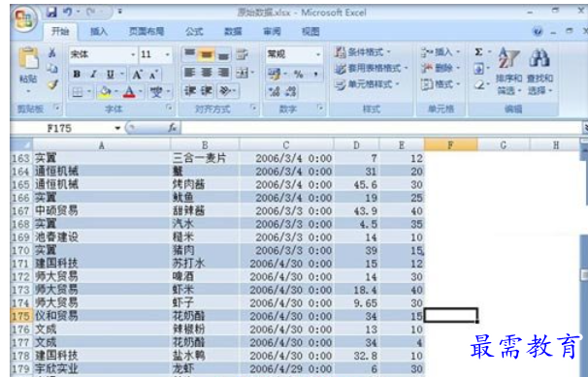
Task: Open 删除 delete cells dropdown
Action: coord(441,68)
